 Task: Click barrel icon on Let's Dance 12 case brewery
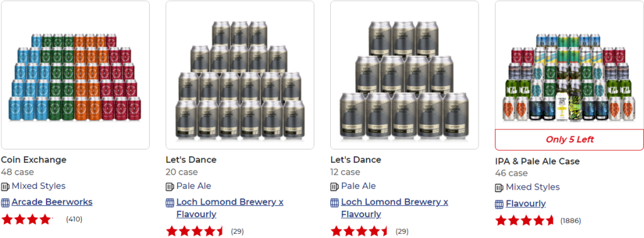pos(335,202)
